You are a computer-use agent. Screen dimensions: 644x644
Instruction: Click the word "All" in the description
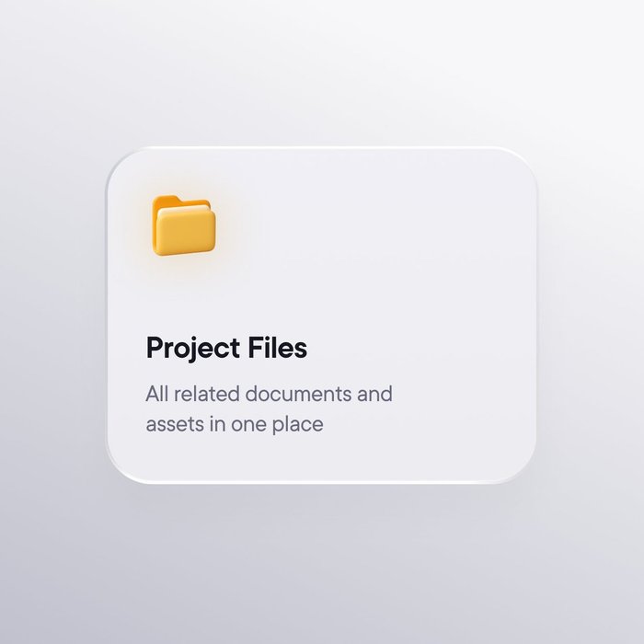157,394
